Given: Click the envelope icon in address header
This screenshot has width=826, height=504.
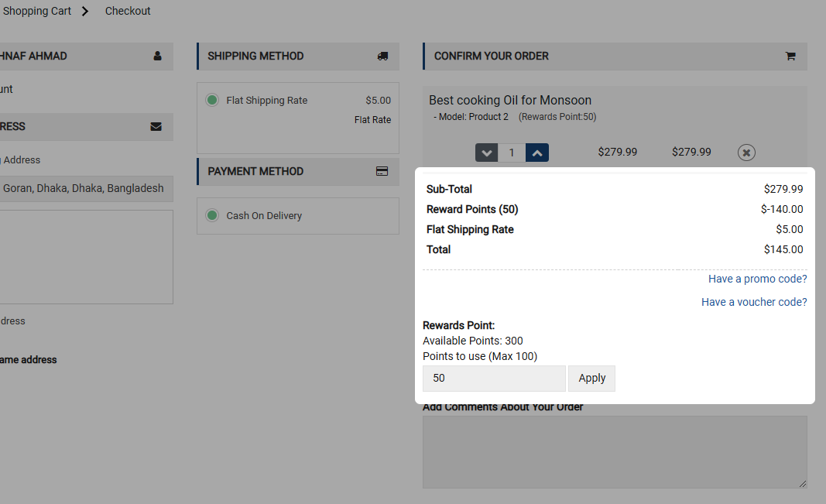Looking at the screenshot, I should (x=156, y=126).
